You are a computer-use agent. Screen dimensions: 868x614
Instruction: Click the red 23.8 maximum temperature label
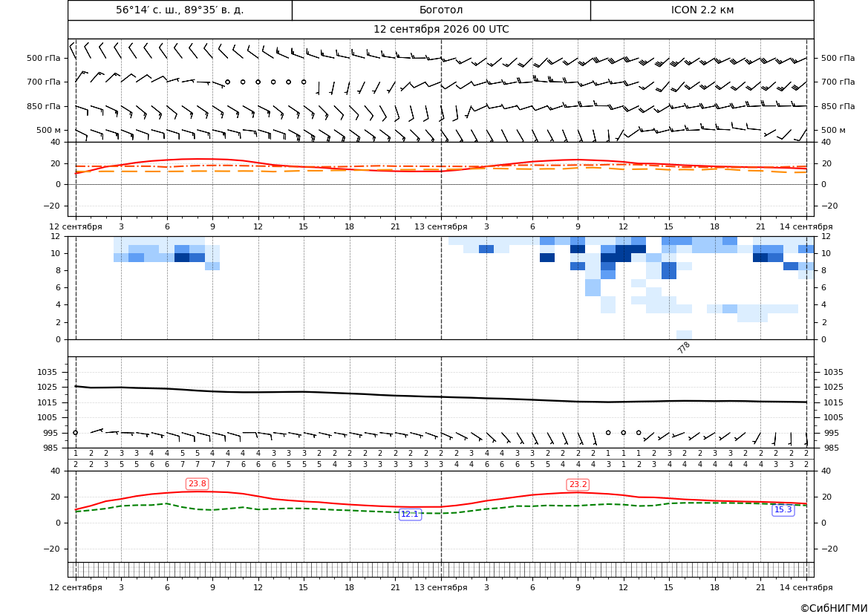point(197,484)
